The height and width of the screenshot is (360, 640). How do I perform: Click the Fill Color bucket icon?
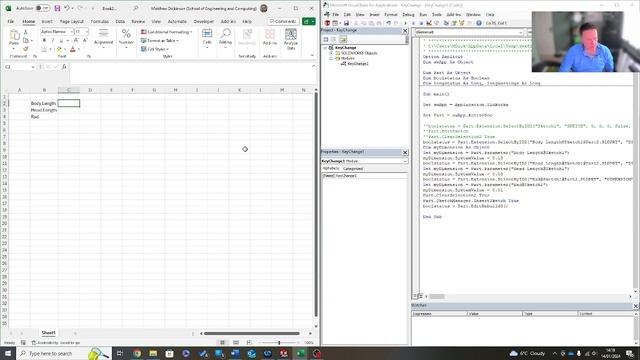[x=59, y=49]
